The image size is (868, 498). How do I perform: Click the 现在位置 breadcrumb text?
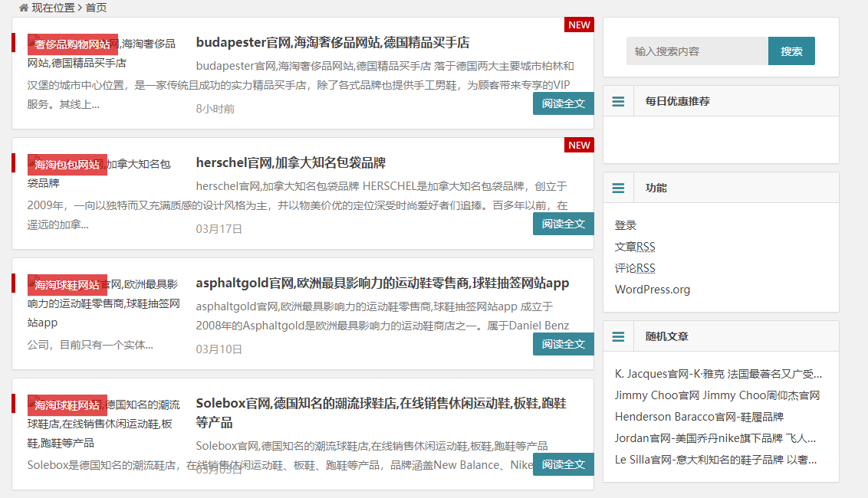tap(53, 8)
